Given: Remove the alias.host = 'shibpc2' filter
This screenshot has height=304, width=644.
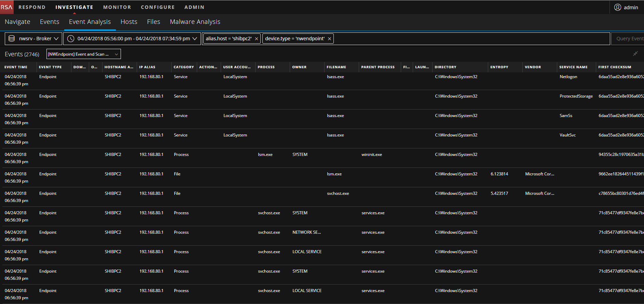Looking at the screenshot, I should tap(256, 39).
